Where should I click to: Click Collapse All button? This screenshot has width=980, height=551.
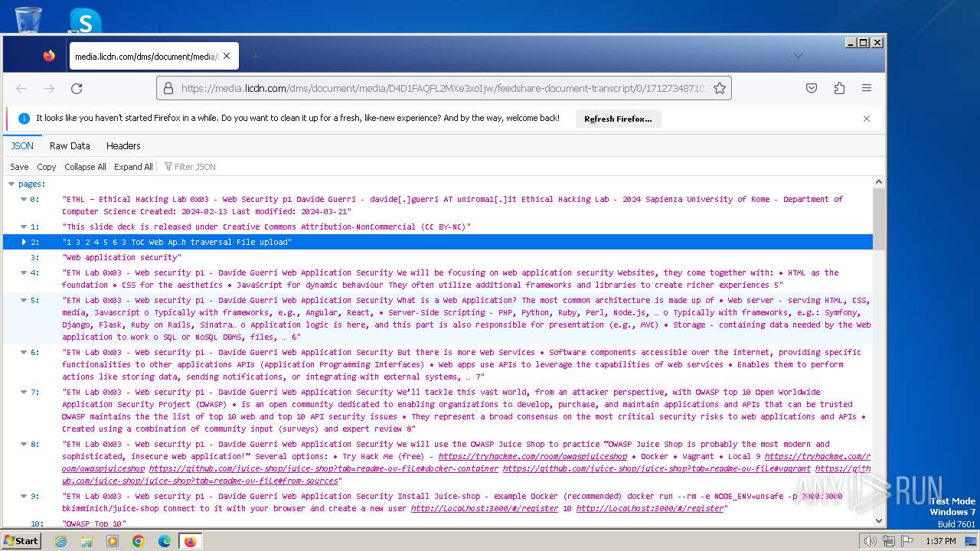85,167
